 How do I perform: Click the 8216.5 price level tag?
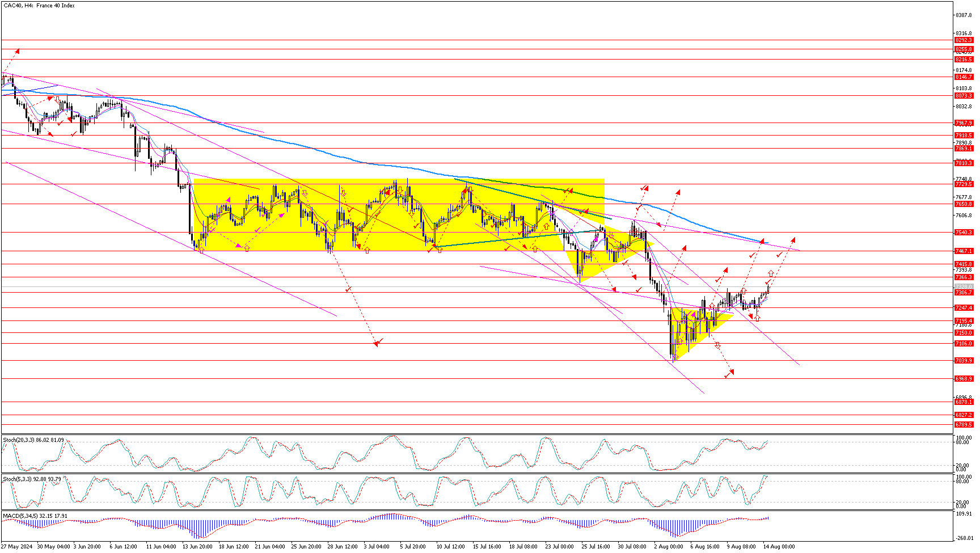pyautogui.click(x=964, y=59)
